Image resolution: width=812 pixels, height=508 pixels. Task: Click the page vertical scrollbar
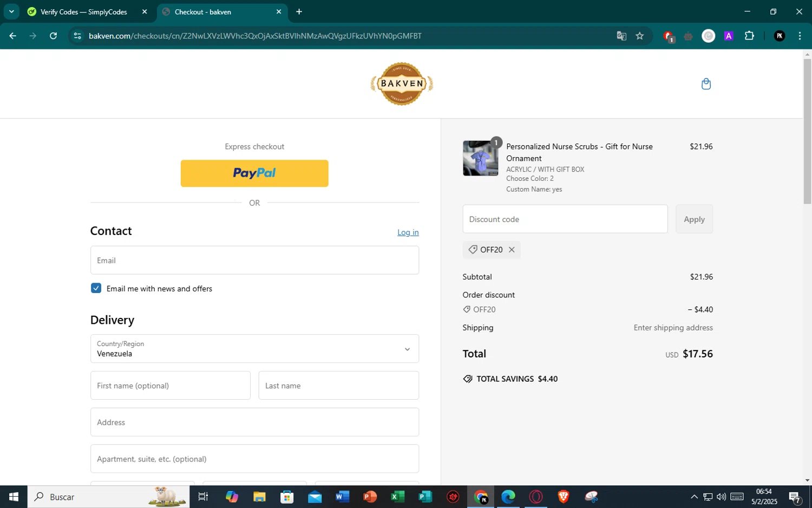[807, 132]
